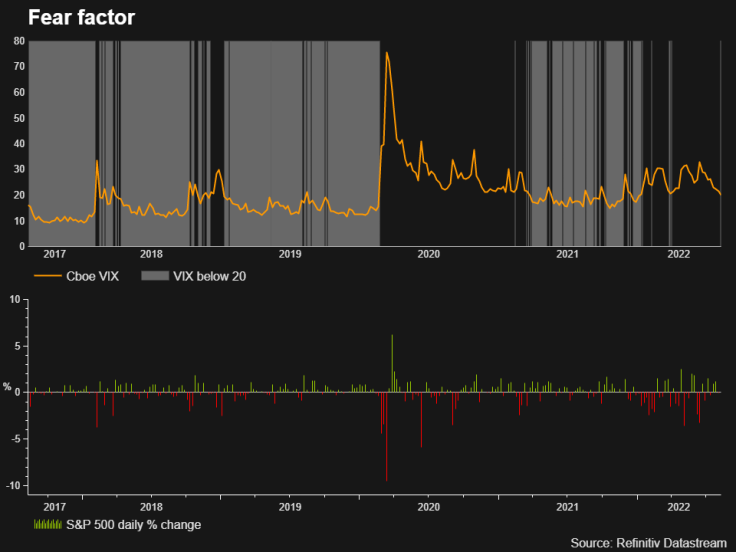Click the 80 value on the VIX y-axis
The height and width of the screenshot is (552, 736).
[19, 41]
